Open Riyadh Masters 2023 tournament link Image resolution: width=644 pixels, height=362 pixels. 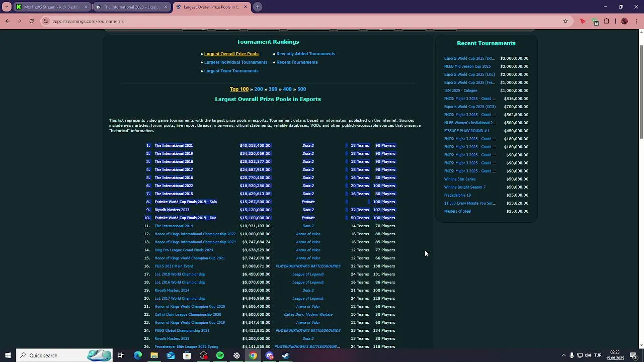coord(172,210)
